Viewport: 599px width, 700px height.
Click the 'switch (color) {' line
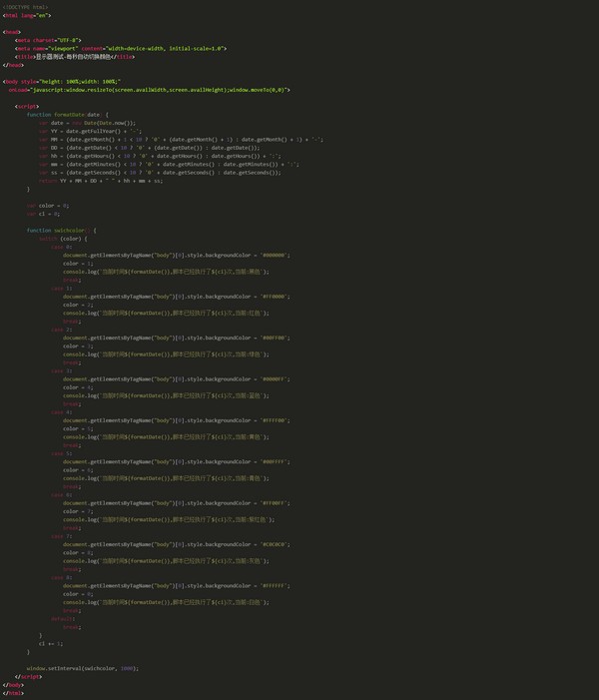(x=63, y=239)
